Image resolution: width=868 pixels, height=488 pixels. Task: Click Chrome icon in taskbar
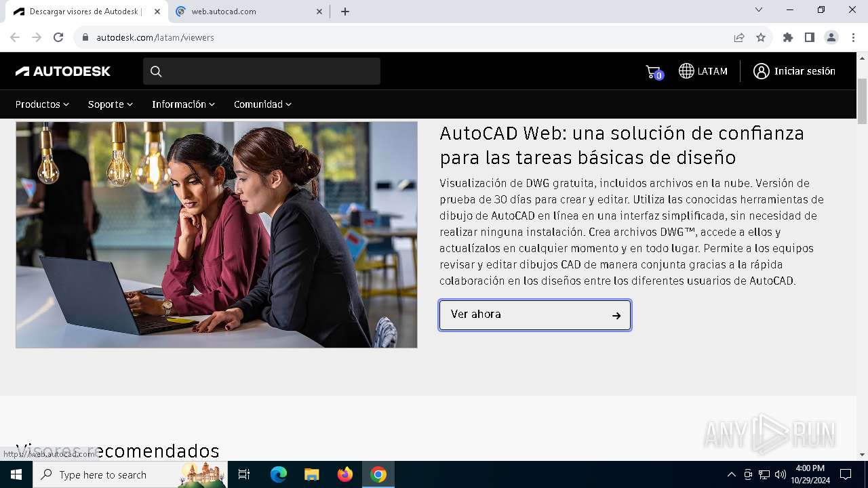[378, 474]
